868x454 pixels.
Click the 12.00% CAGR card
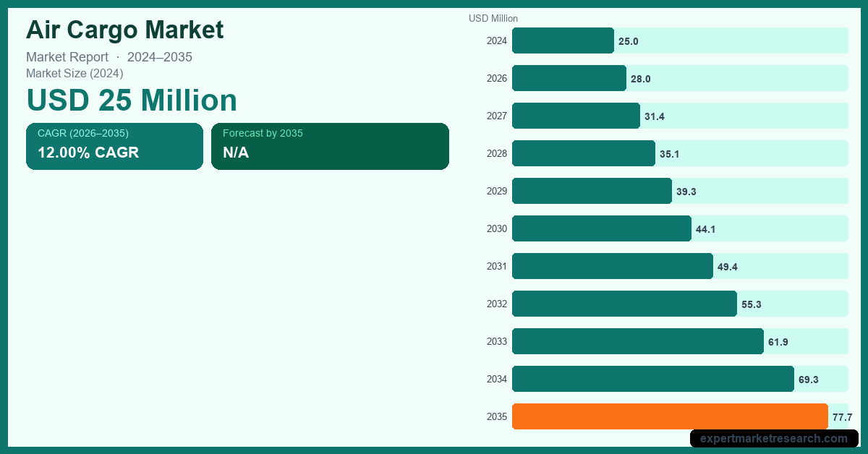coord(114,146)
